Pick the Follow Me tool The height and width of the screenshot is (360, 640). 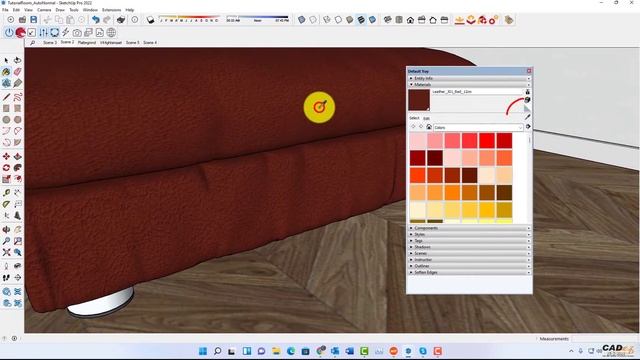[x=18, y=168]
